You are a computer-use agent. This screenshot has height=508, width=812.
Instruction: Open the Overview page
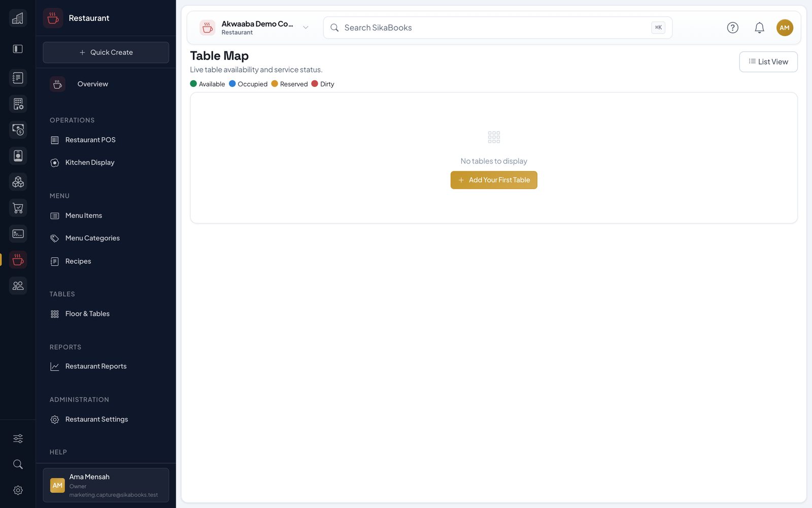click(106, 84)
